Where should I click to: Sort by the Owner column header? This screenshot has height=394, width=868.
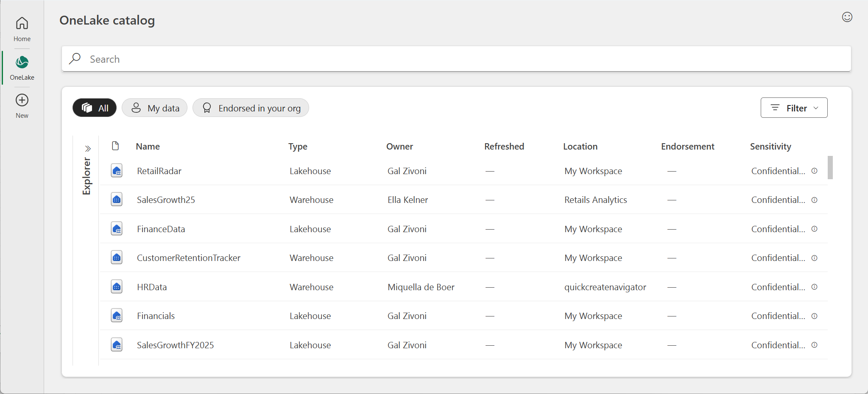pyautogui.click(x=399, y=147)
